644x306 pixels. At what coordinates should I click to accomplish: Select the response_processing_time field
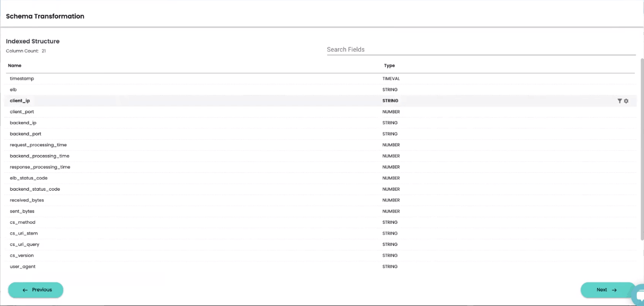[40, 167]
